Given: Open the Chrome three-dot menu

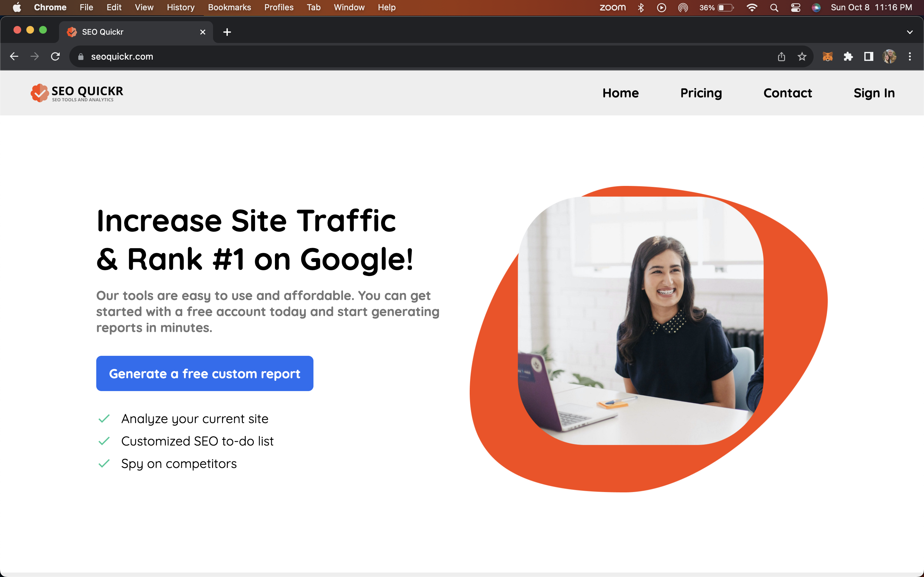Looking at the screenshot, I should [910, 56].
